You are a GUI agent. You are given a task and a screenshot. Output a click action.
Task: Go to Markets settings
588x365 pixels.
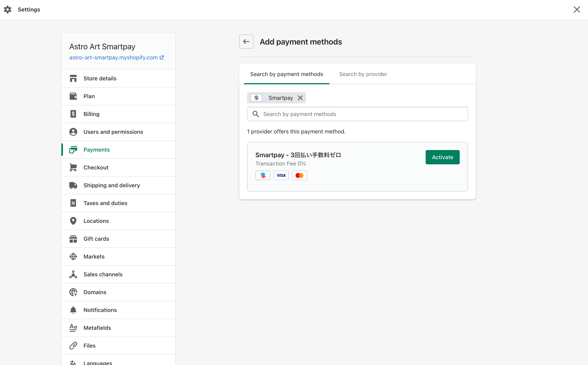(94, 257)
